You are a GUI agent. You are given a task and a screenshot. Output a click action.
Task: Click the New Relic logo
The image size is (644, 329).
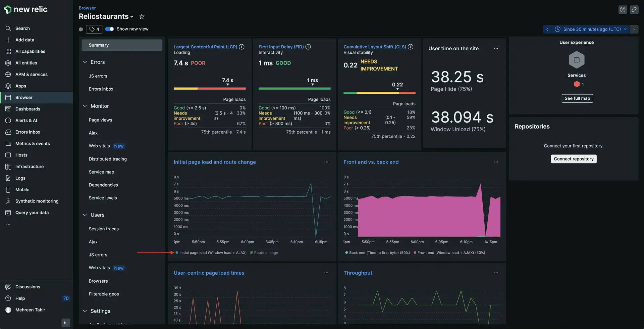click(26, 9)
